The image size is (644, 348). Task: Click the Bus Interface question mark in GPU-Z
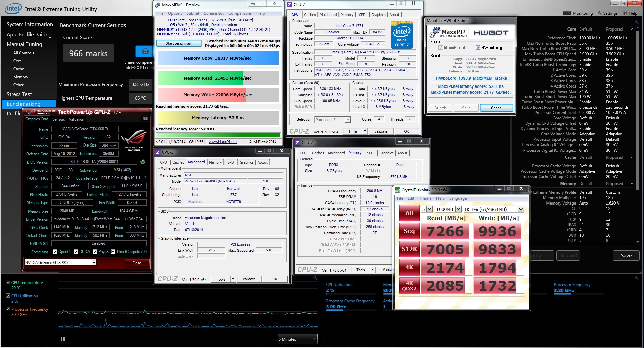pyautogui.click(x=145, y=178)
